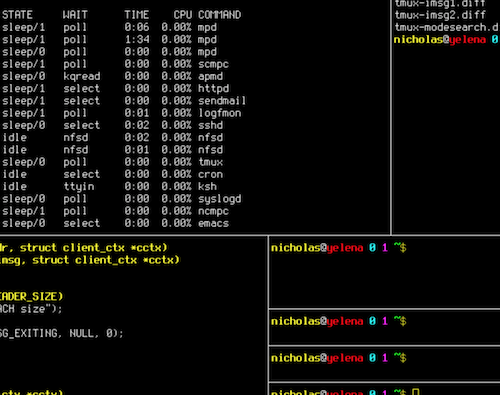The height and width of the screenshot is (395, 500).
Task: Select the httpd command entry
Action: [213, 89]
